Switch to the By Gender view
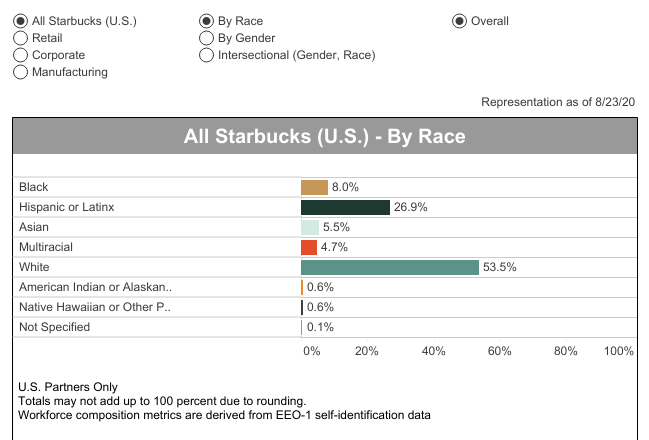The width and height of the screenshot is (649, 440). click(207, 38)
